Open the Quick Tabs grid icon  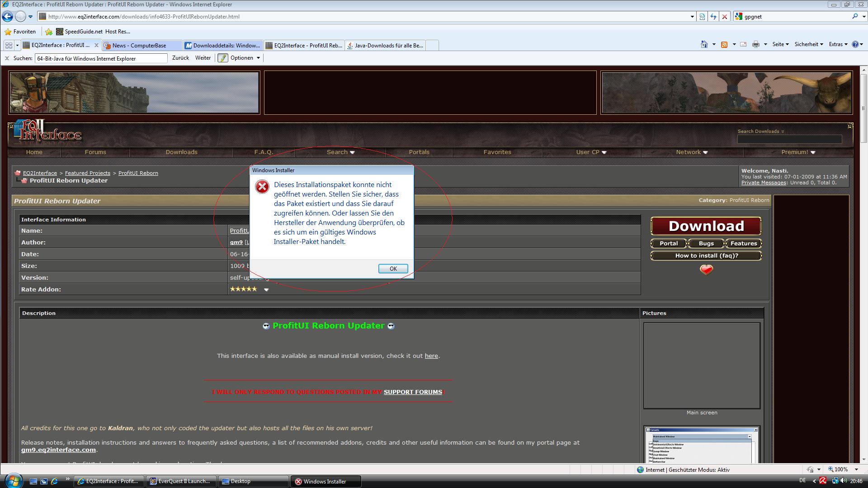[9, 45]
